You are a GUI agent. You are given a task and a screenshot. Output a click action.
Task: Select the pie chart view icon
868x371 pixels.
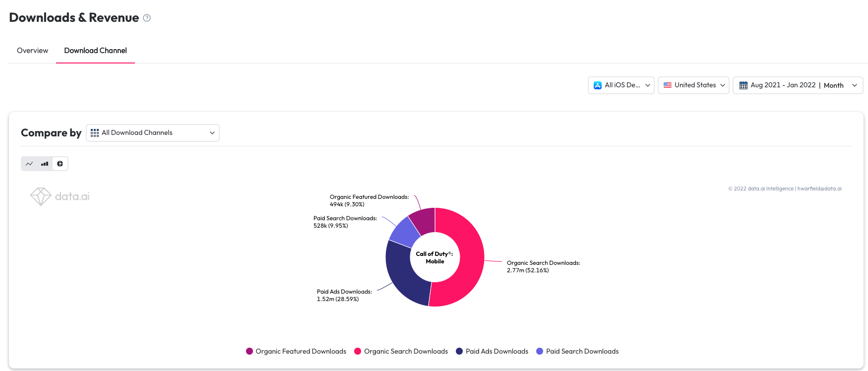tap(60, 164)
